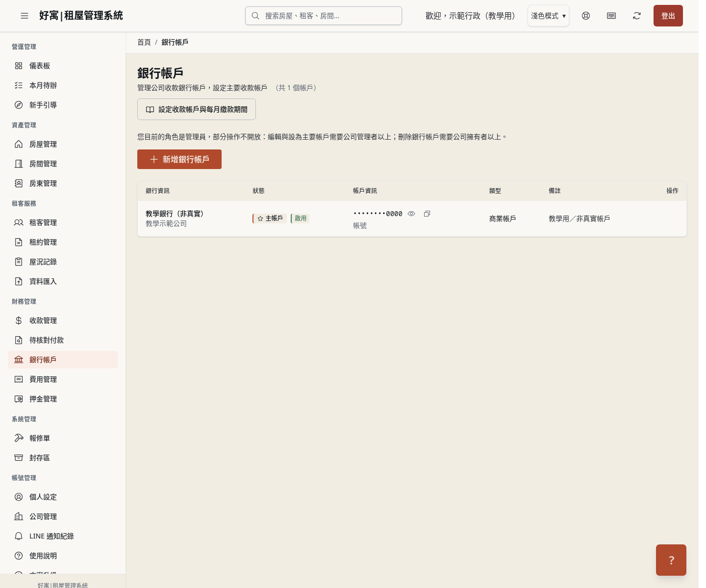
Task: Click the compass icon beside 新手引導
Action: pyautogui.click(x=19, y=105)
